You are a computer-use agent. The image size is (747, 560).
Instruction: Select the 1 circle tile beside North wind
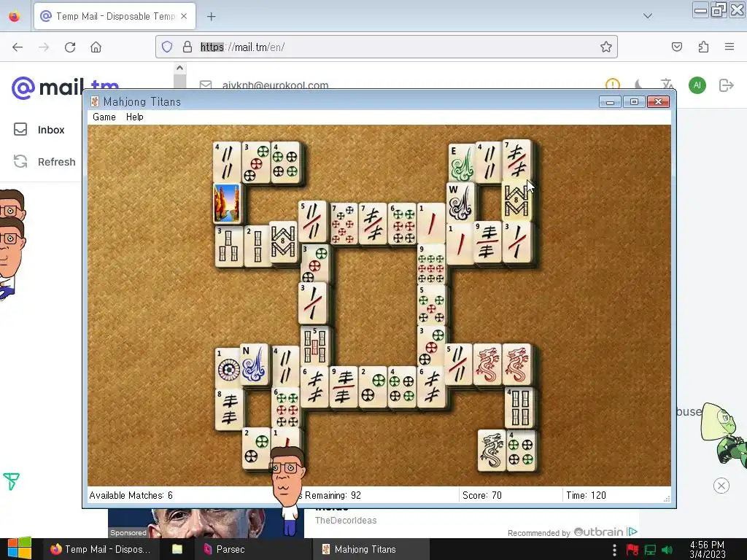coord(228,368)
